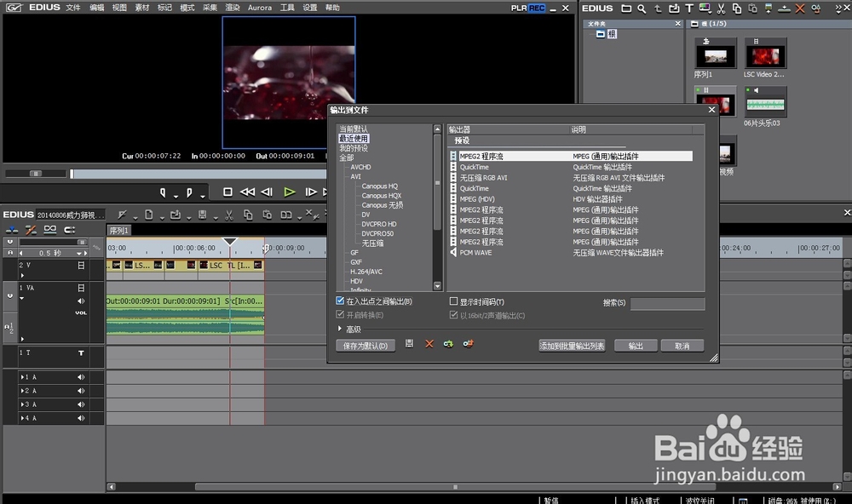Cut clip with timeline scissors icon
The image size is (852, 504).
click(228, 215)
